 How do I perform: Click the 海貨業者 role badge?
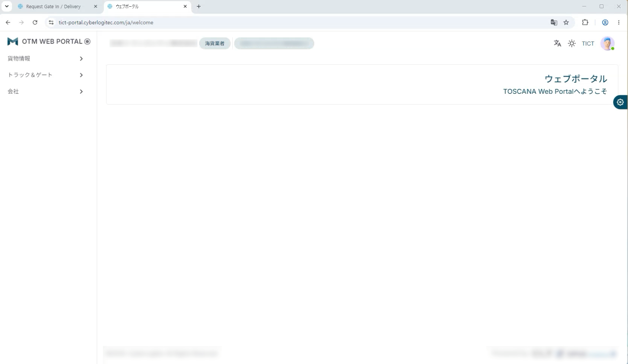(215, 43)
